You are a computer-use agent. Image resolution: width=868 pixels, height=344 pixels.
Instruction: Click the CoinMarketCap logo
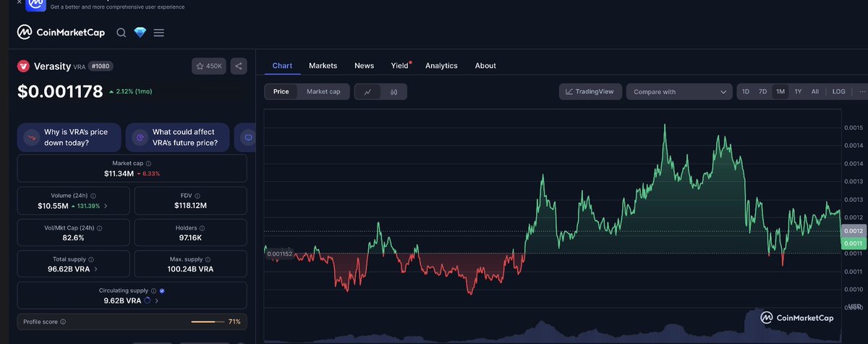(62, 33)
